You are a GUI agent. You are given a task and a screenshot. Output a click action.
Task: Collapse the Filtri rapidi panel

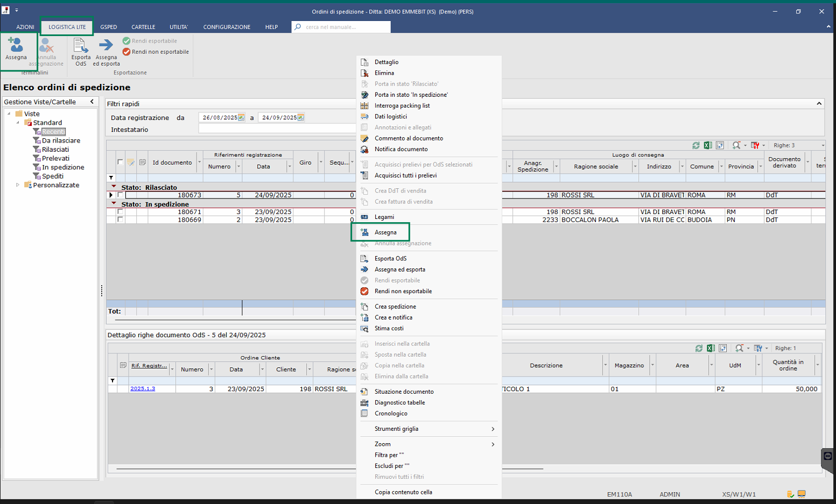(x=819, y=103)
